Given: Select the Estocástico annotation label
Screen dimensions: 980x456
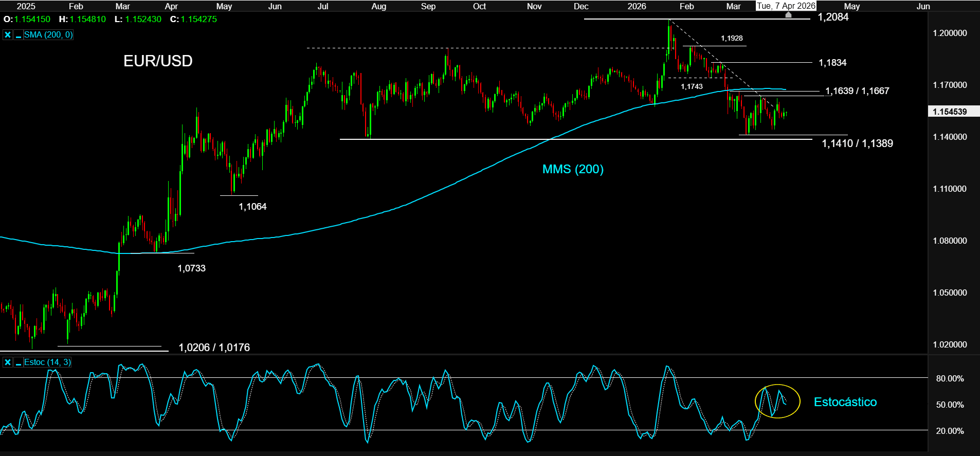Looking at the screenshot, I should tap(845, 402).
